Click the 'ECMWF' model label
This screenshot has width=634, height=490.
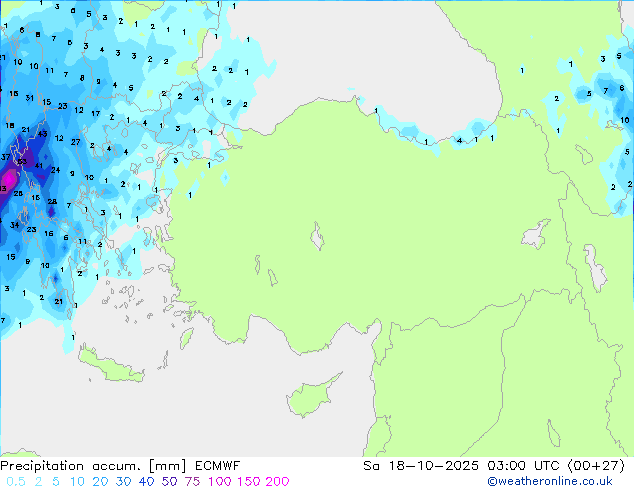click(218, 466)
